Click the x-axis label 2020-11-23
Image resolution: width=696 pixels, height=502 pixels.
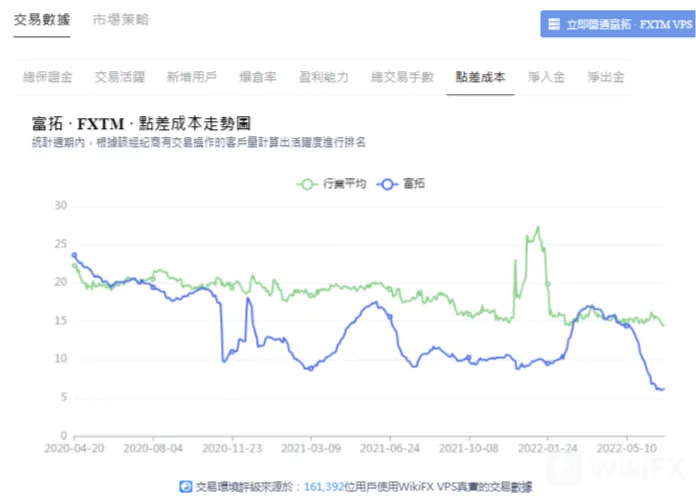pos(232,448)
